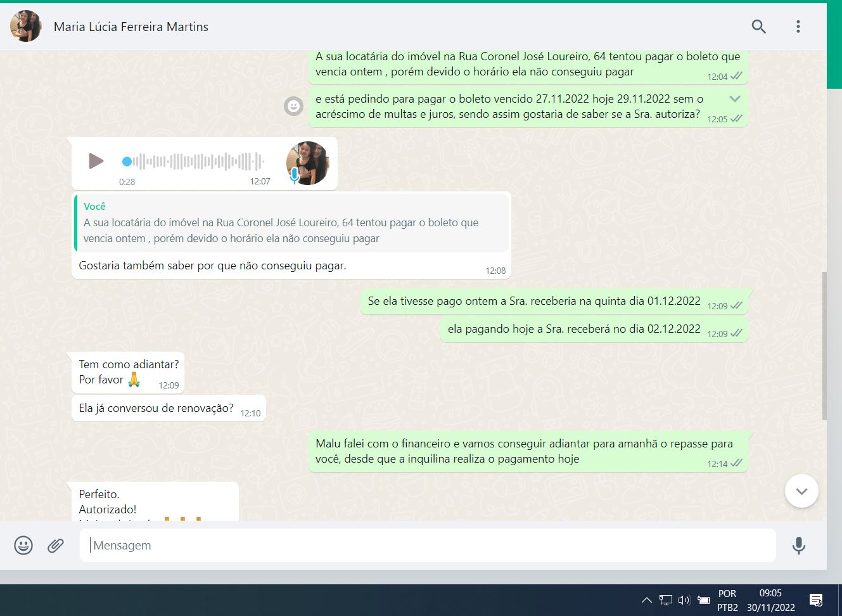Open the network status tray icon
This screenshot has width=842, height=616.
[x=665, y=600]
